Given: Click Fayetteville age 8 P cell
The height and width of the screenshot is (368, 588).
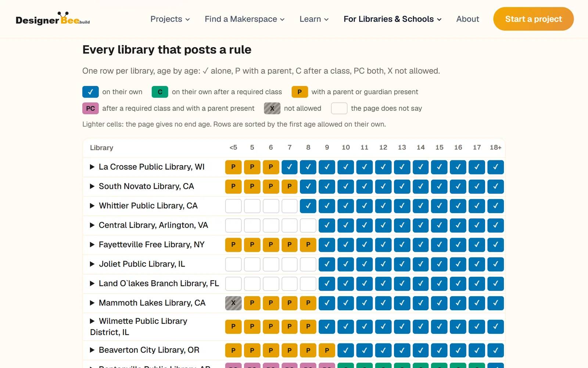Looking at the screenshot, I should coord(308,245).
